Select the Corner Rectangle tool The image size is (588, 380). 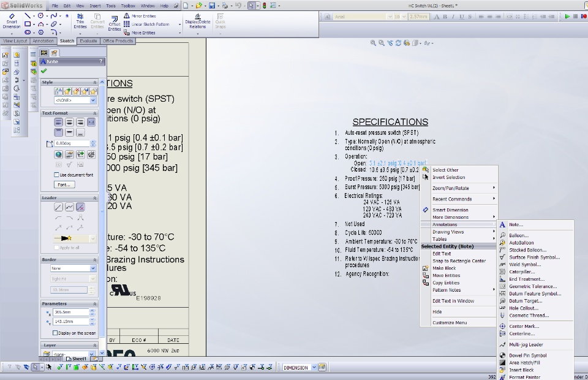tap(28, 24)
